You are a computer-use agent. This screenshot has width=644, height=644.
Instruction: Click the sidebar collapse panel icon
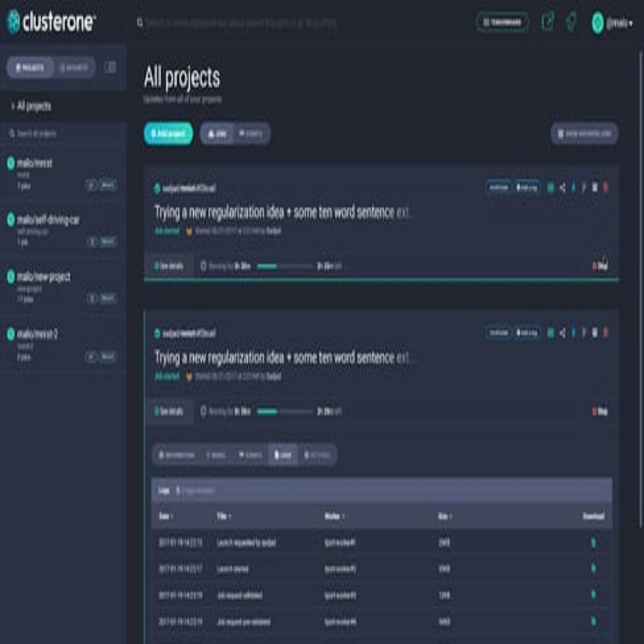[110, 67]
